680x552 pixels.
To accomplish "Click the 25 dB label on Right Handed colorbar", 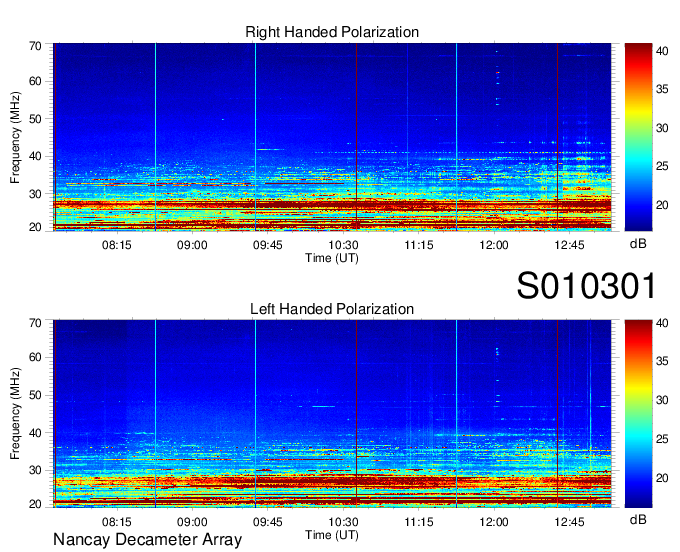I will click(662, 166).
